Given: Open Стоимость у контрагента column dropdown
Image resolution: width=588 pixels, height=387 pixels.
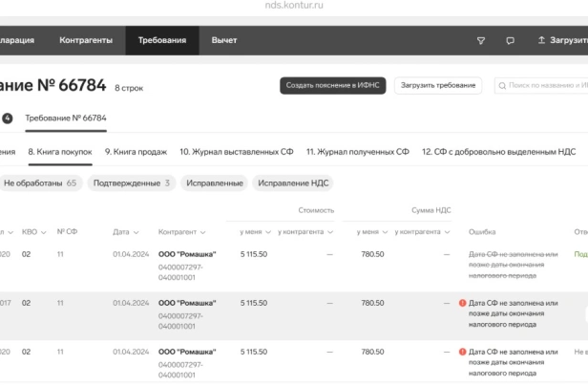Looking at the screenshot, I should pyautogui.click(x=330, y=232).
